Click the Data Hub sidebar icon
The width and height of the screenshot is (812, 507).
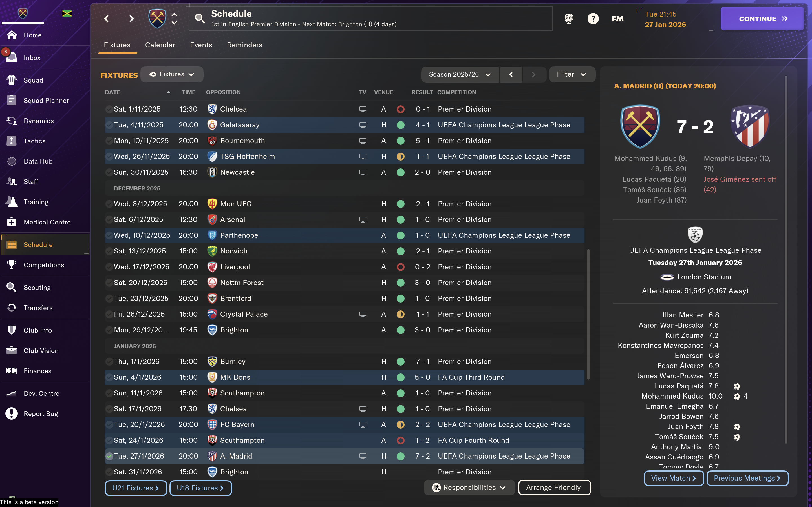(x=12, y=161)
